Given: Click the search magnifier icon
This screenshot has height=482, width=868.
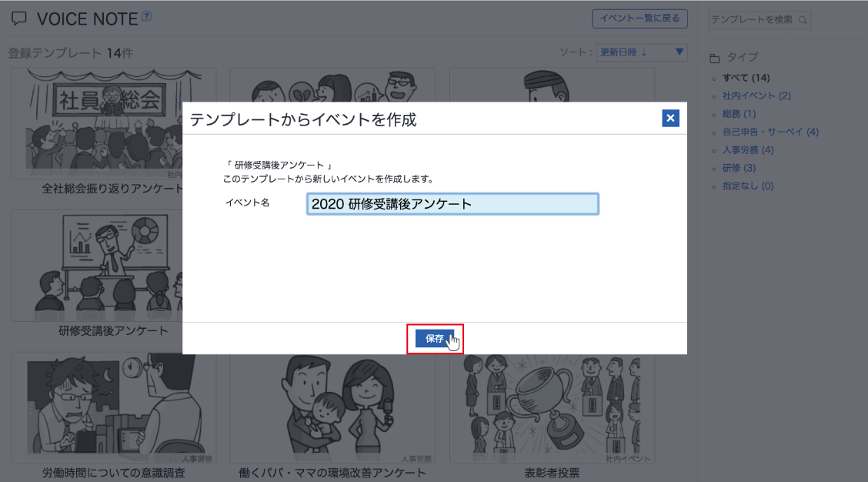Looking at the screenshot, I should click(x=803, y=20).
